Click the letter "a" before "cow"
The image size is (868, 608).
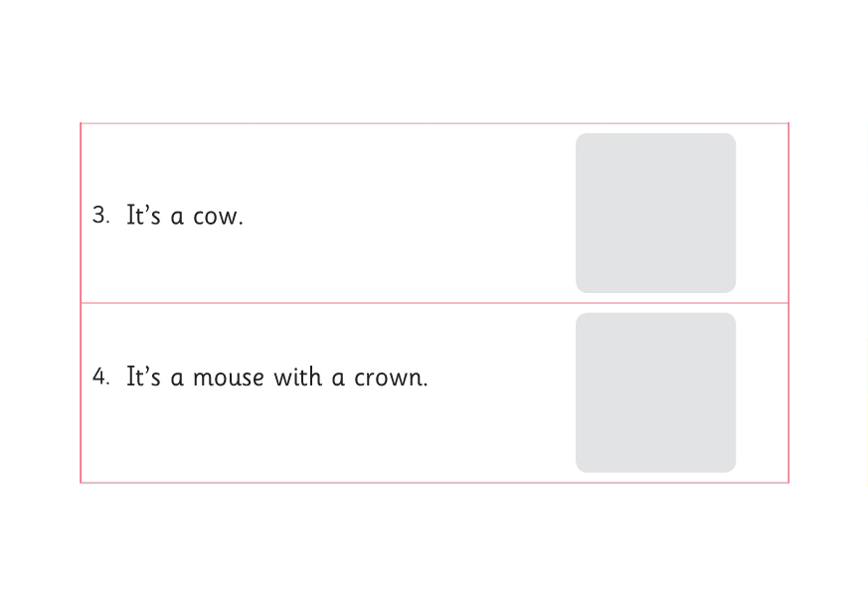177,218
